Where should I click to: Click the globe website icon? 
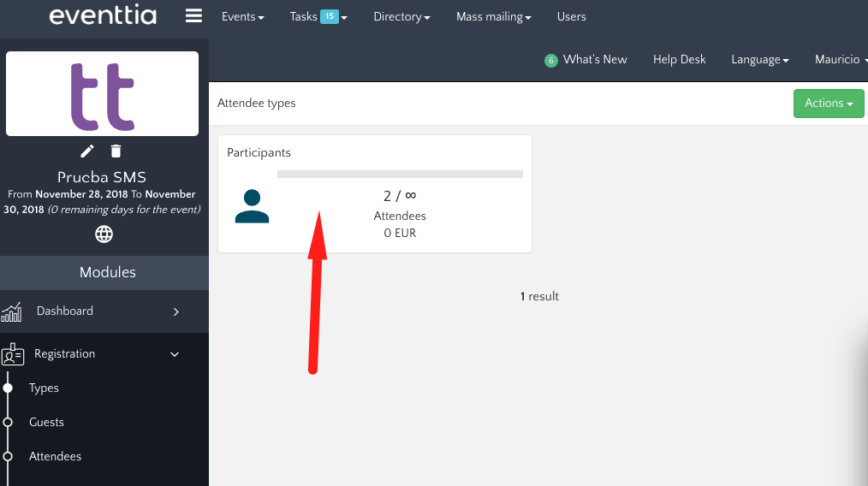tap(104, 234)
